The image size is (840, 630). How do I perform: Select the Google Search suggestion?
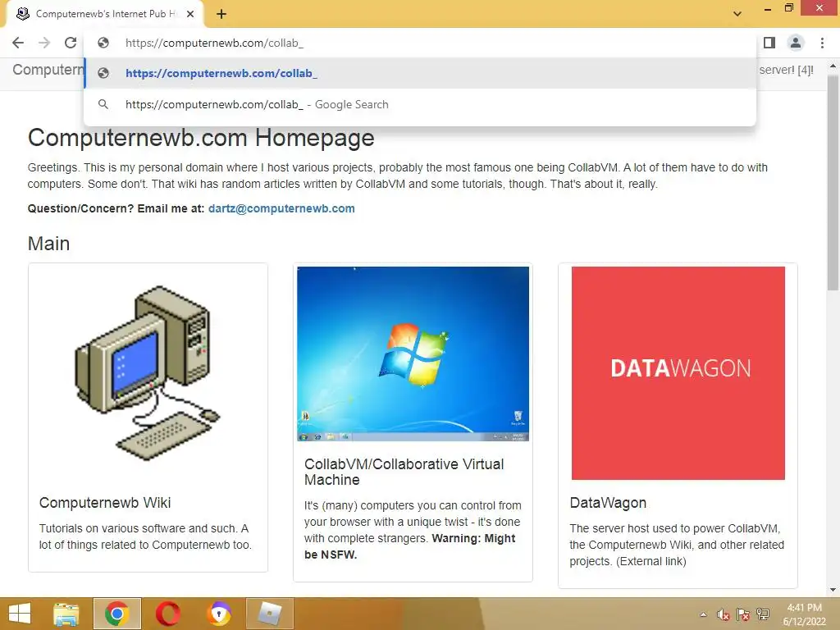420,104
